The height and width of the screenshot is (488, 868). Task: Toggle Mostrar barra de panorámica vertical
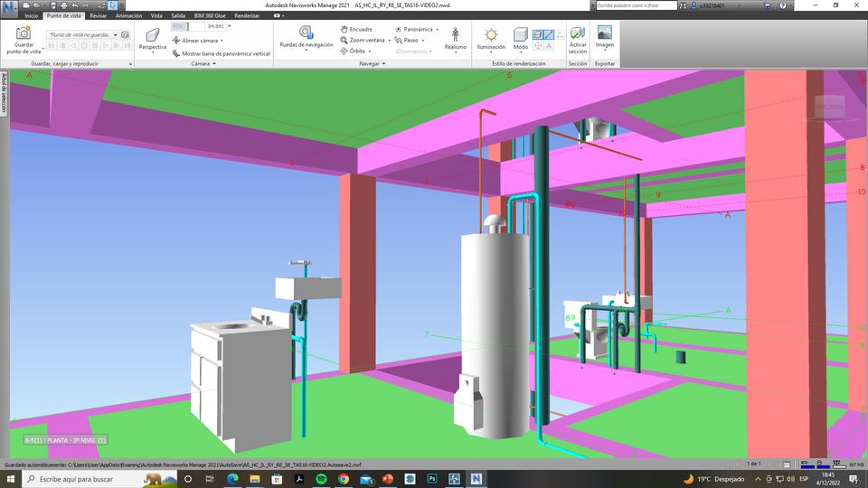(x=225, y=53)
